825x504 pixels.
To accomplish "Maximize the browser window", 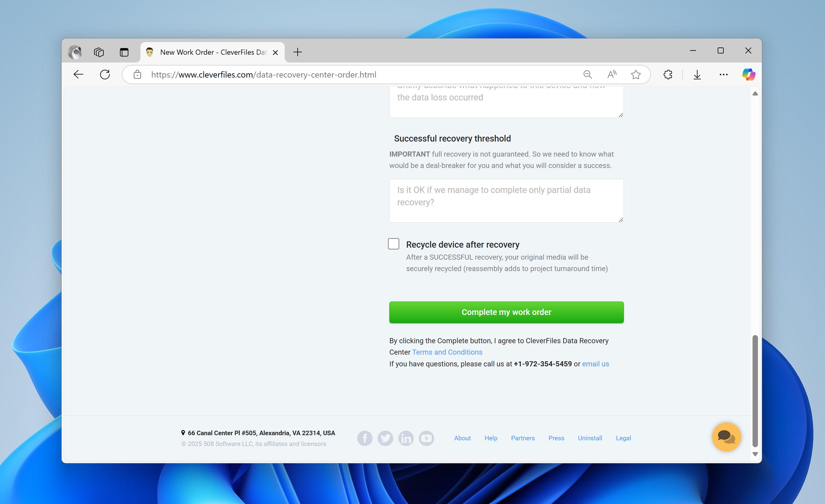I will point(721,50).
